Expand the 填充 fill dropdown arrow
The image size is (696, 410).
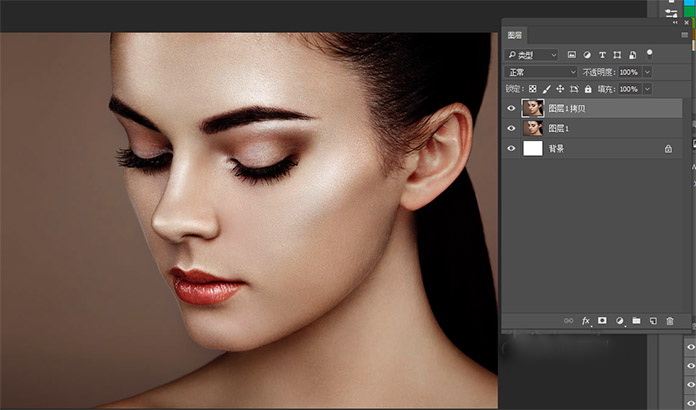[648, 89]
